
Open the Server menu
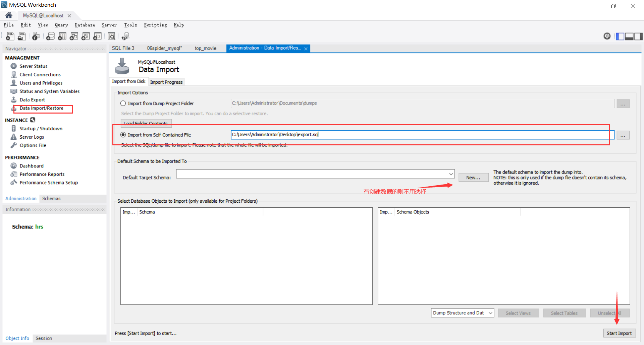click(109, 25)
